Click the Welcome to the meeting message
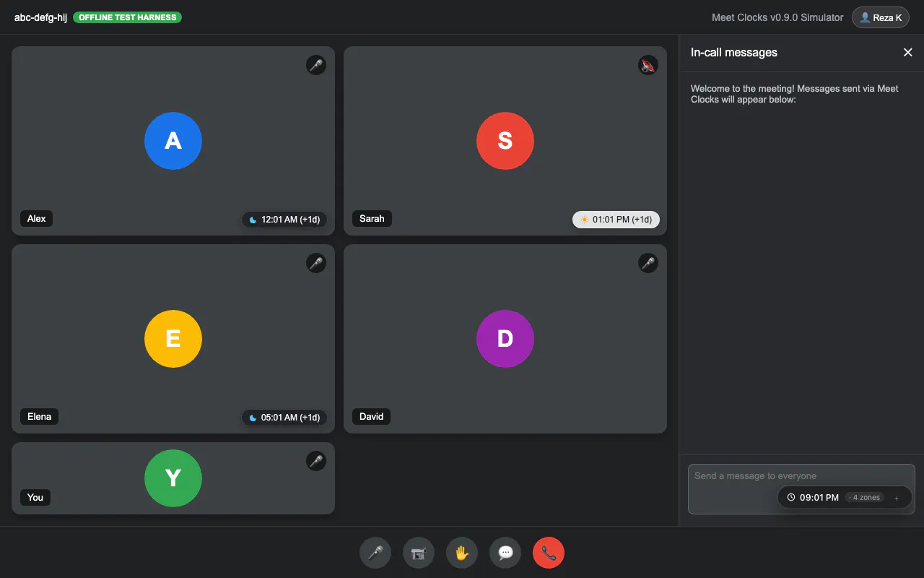 pyautogui.click(x=794, y=94)
